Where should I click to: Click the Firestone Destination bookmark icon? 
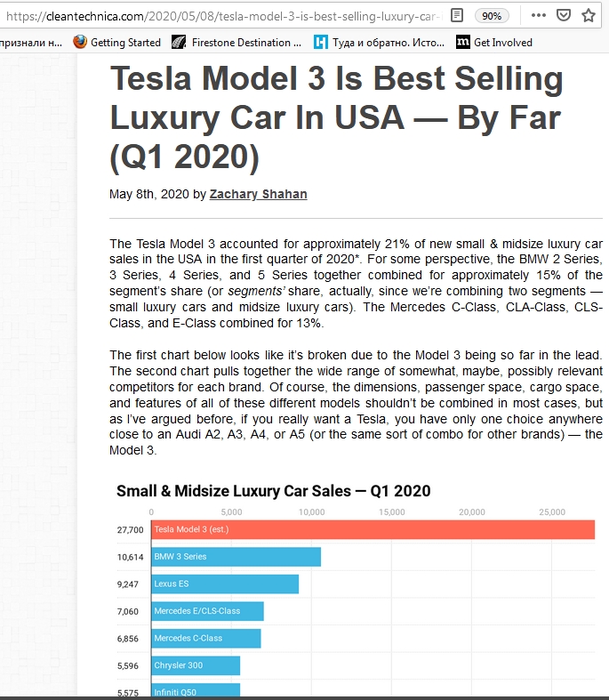point(179,43)
